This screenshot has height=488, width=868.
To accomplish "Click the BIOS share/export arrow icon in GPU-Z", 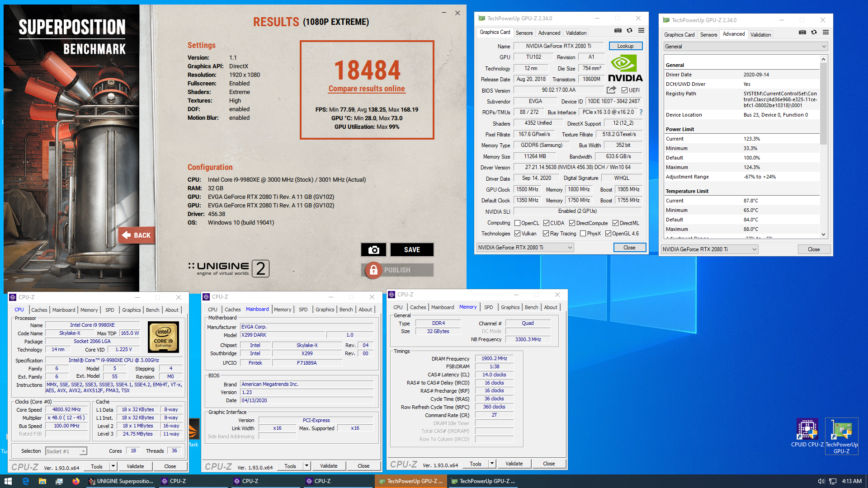I will (x=611, y=90).
